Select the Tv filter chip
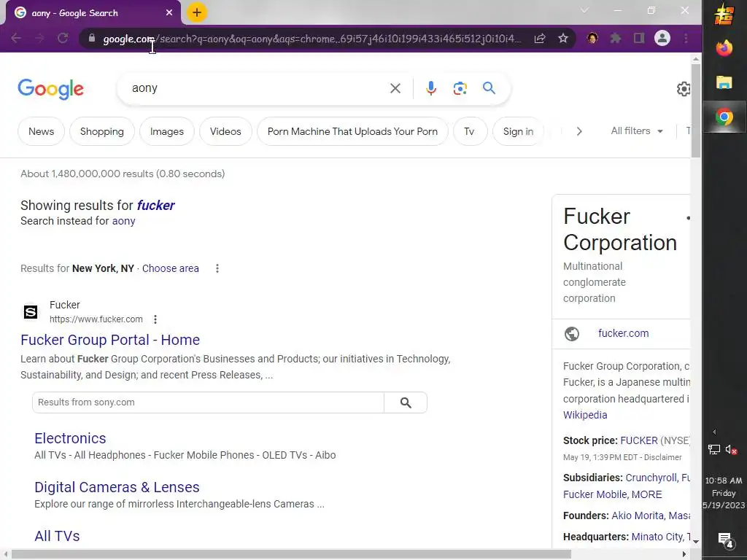This screenshot has width=747, height=560. pyautogui.click(x=469, y=131)
